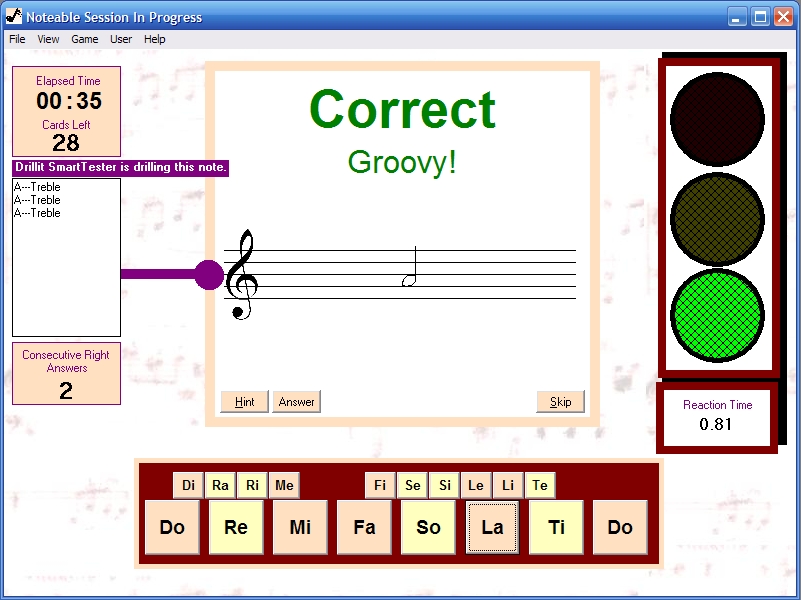The height and width of the screenshot is (600, 801).
Task: Select the So solfege key
Action: pos(428,527)
